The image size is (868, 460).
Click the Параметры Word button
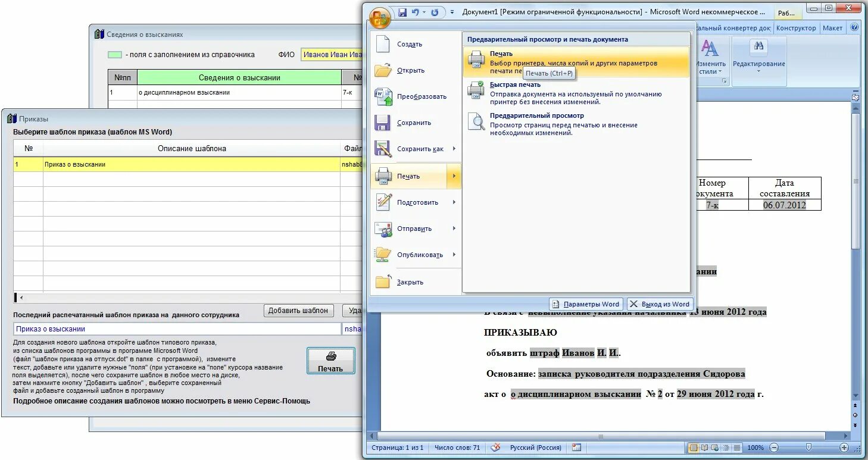point(586,304)
